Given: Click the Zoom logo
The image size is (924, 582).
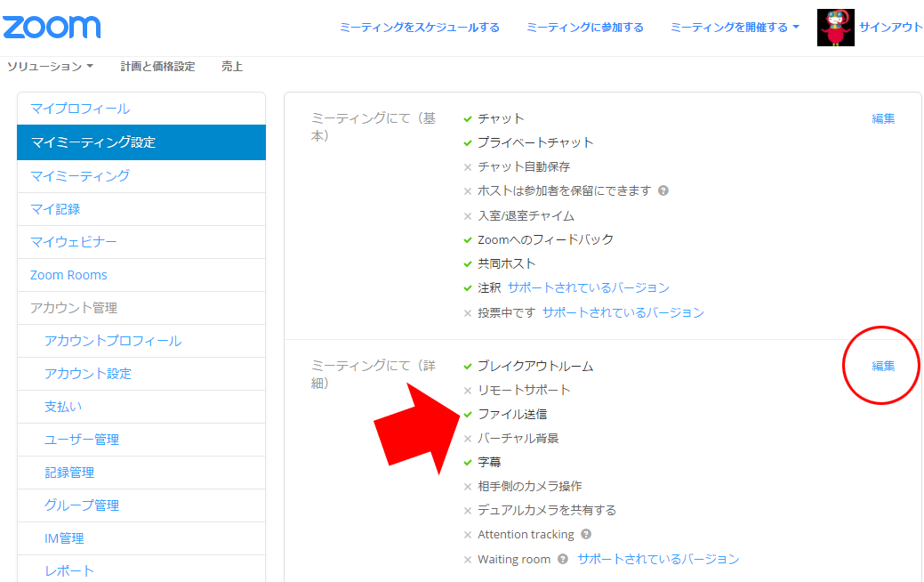Looking at the screenshot, I should click(52, 26).
